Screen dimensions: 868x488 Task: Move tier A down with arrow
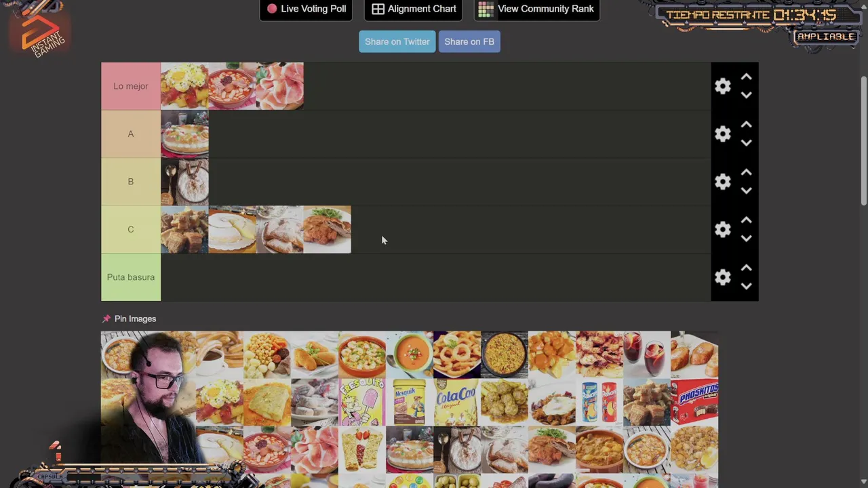746,143
